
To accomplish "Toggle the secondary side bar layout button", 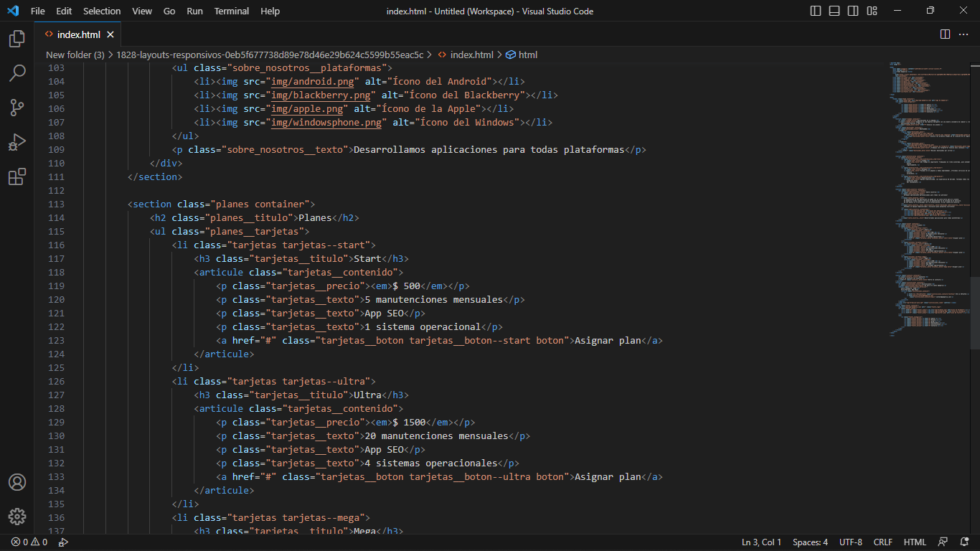I will click(853, 11).
